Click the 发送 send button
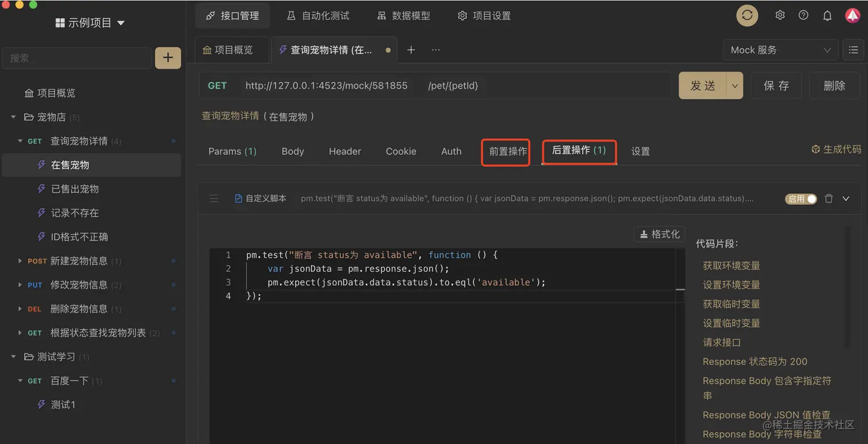The height and width of the screenshot is (444, 868). click(x=703, y=86)
